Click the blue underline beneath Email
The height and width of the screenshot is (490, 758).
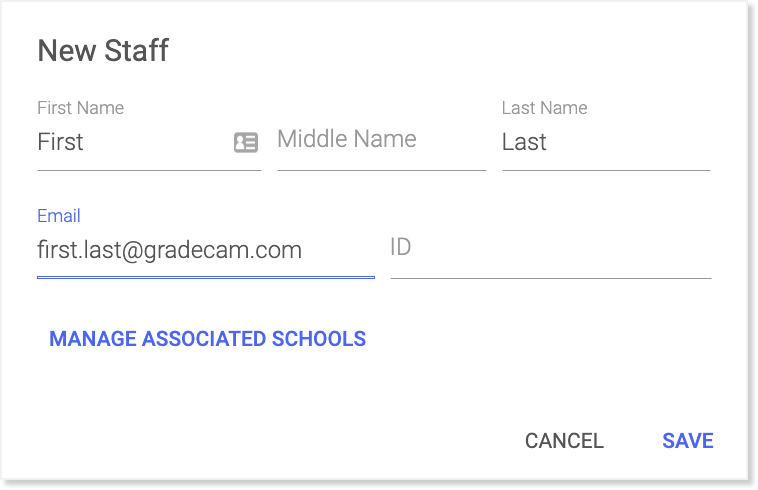click(x=205, y=276)
